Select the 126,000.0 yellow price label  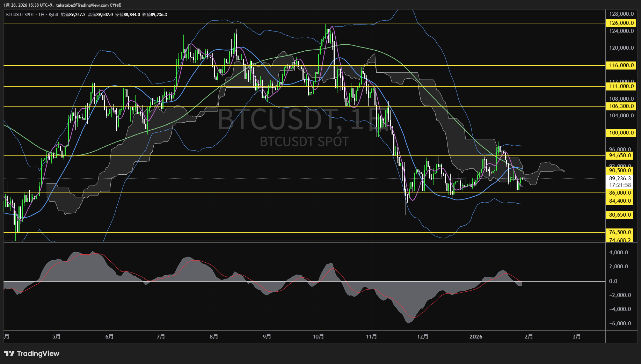[621, 23]
